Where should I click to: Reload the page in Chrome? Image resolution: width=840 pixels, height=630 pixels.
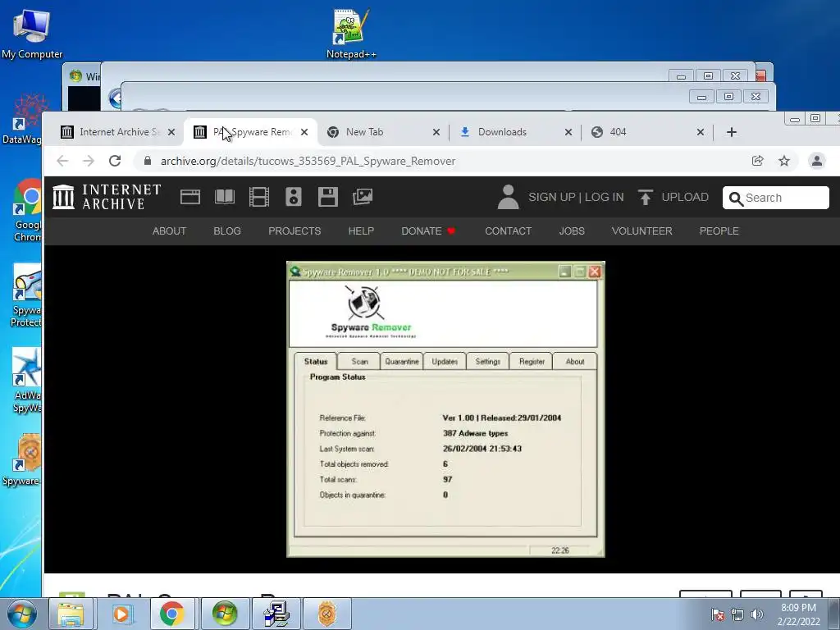(115, 161)
